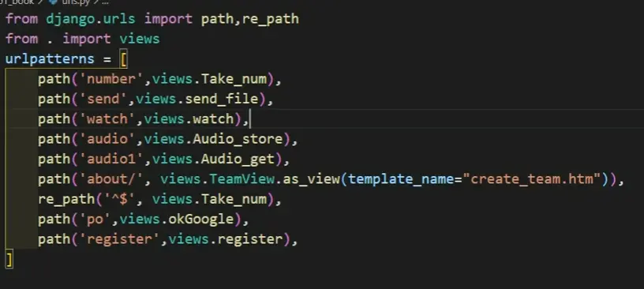This screenshot has width=644, height=289.
Task: Click 'send_file' in the send path line
Action: pyautogui.click(x=221, y=99)
